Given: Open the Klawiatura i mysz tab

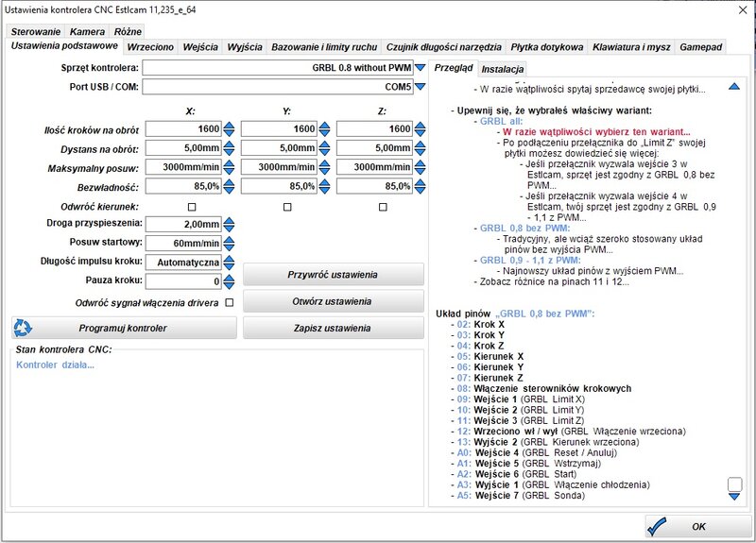Looking at the screenshot, I should click(x=631, y=46).
